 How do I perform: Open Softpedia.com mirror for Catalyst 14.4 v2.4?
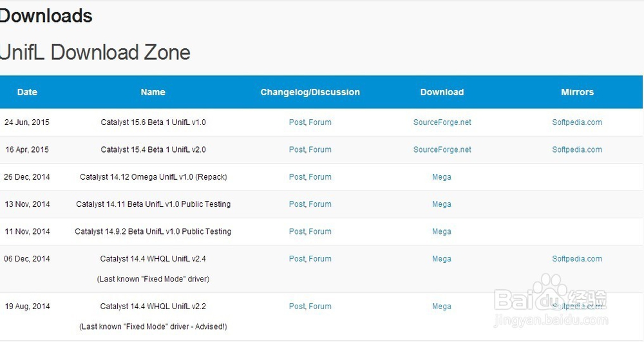pos(577,259)
